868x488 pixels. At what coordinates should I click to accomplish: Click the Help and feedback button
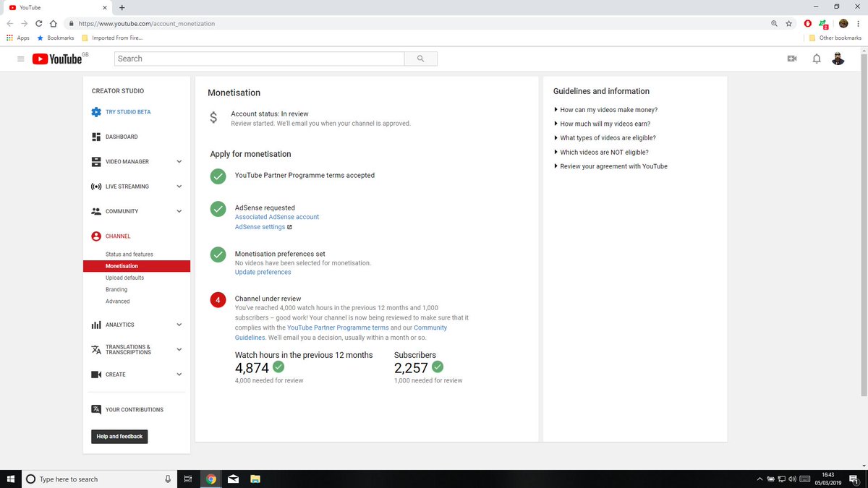[x=120, y=437]
